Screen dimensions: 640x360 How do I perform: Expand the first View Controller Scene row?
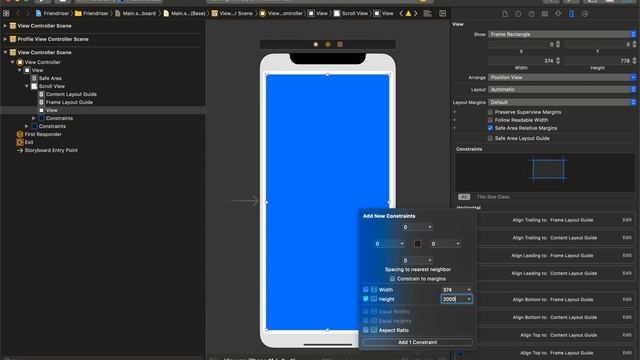click(x=5, y=26)
